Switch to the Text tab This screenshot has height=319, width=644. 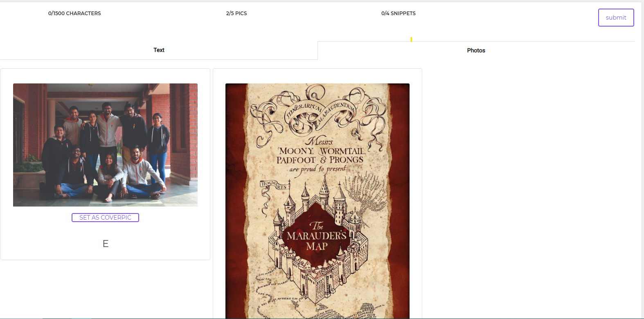pyautogui.click(x=159, y=50)
